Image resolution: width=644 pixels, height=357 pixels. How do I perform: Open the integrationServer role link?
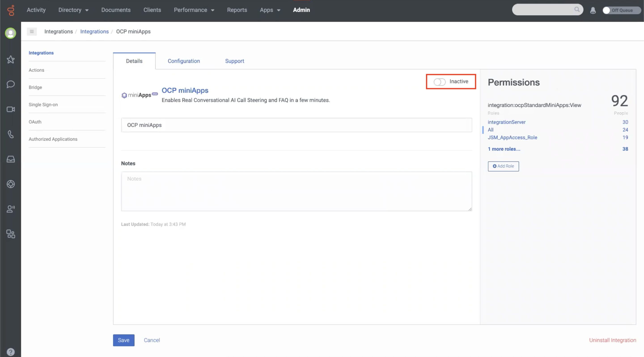506,122
